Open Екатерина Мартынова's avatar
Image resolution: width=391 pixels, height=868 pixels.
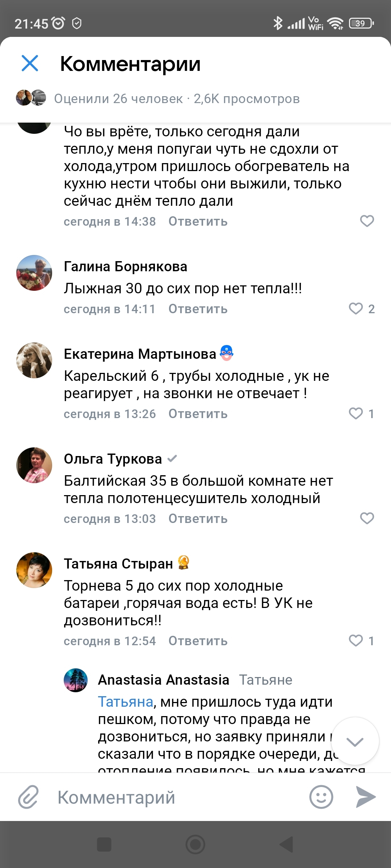pos(34,360)
